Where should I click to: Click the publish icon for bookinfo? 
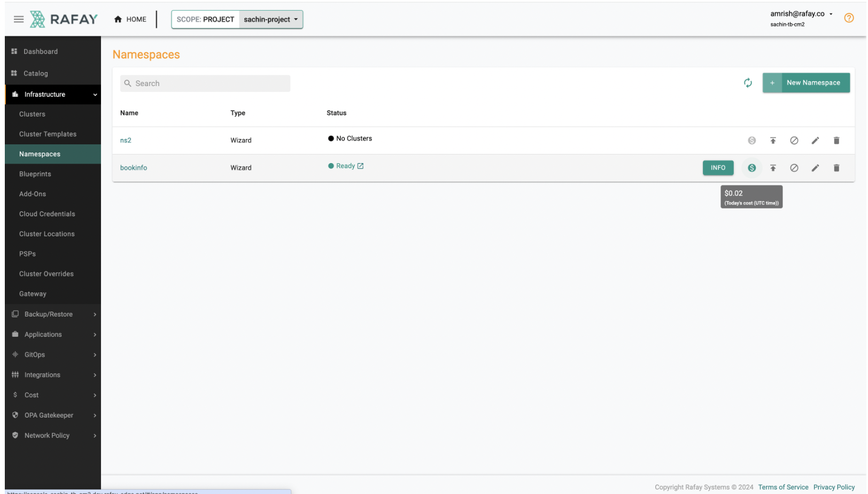pos(773,168)
